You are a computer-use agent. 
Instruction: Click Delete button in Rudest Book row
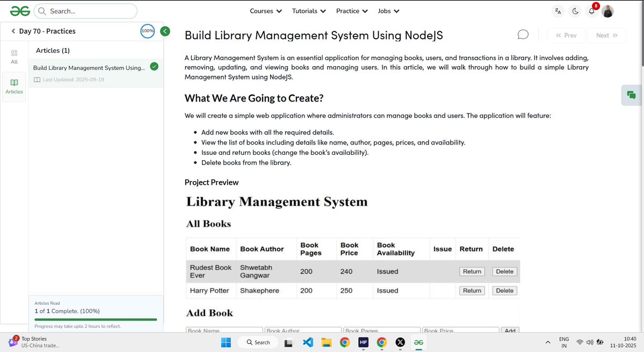(504, 271)
